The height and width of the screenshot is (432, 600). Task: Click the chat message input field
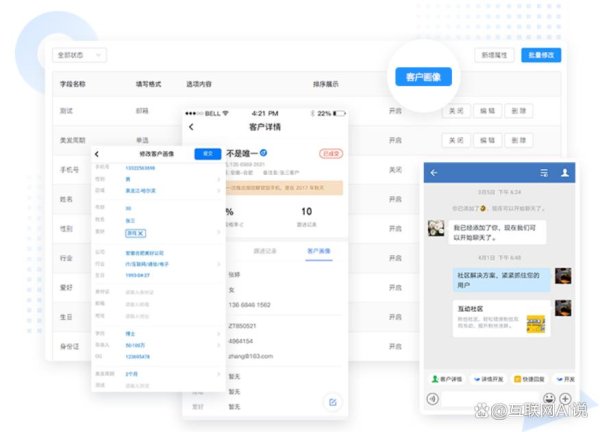click(491, 399)
